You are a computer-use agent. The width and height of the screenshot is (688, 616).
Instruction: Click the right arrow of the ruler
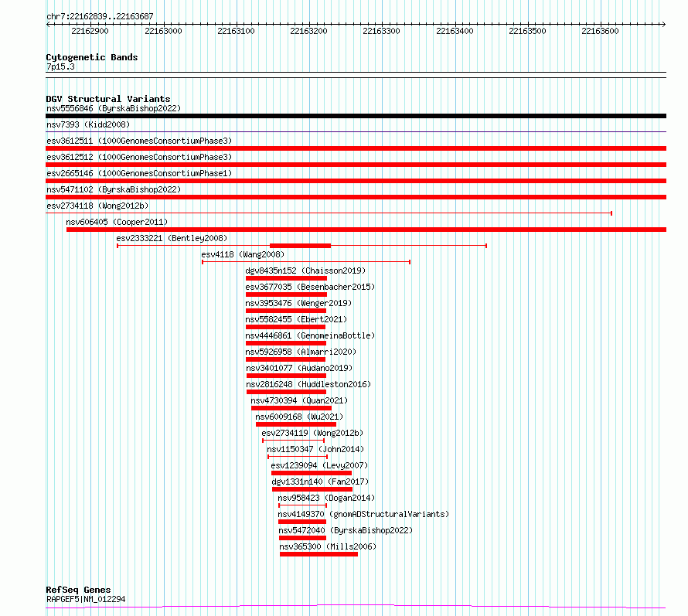[663, 25]
